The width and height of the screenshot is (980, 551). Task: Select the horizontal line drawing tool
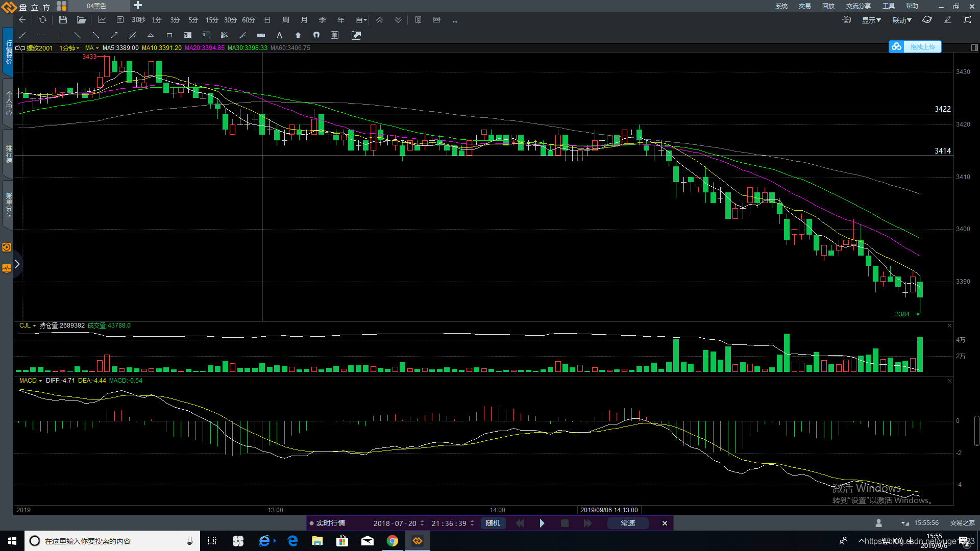(x=41, y=35)
